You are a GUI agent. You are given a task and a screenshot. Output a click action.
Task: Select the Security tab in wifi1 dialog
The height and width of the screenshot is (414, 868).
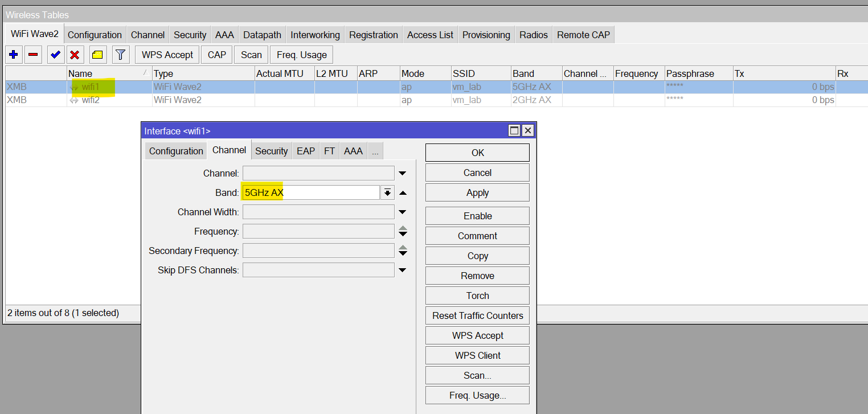[x=272, y=150]
